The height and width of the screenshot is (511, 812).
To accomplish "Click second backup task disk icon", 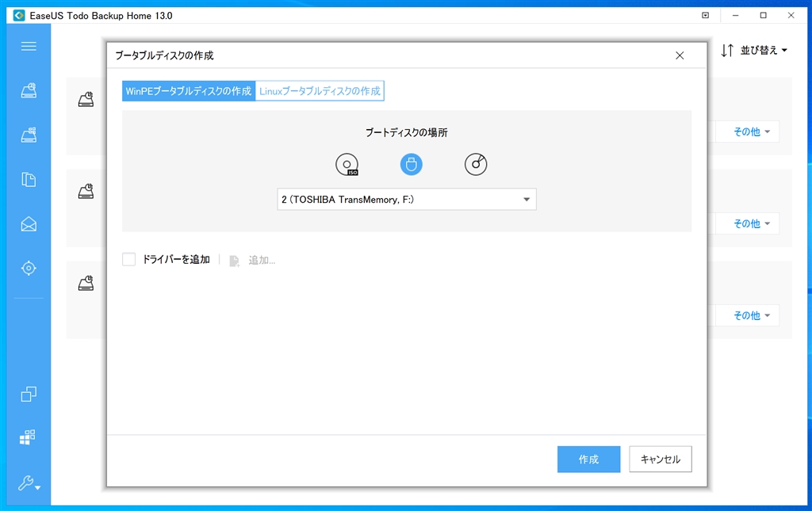I will (x=86, y=192).
